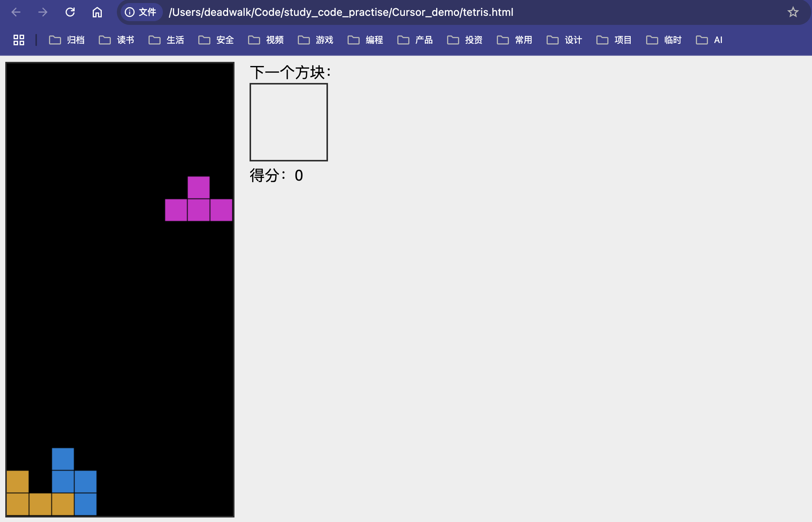Click the browser back arrow
The width and height of the screenshot is (812, 522).
(x=16, y=12)
